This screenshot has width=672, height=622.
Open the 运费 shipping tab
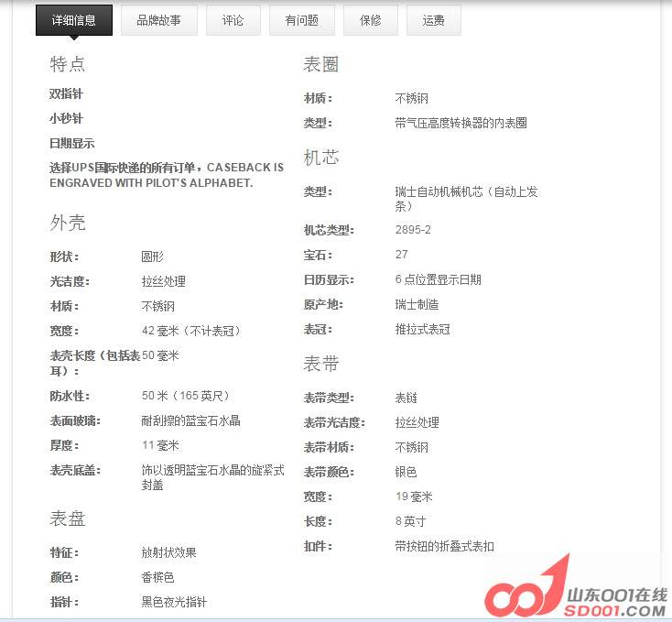[433, 20]
